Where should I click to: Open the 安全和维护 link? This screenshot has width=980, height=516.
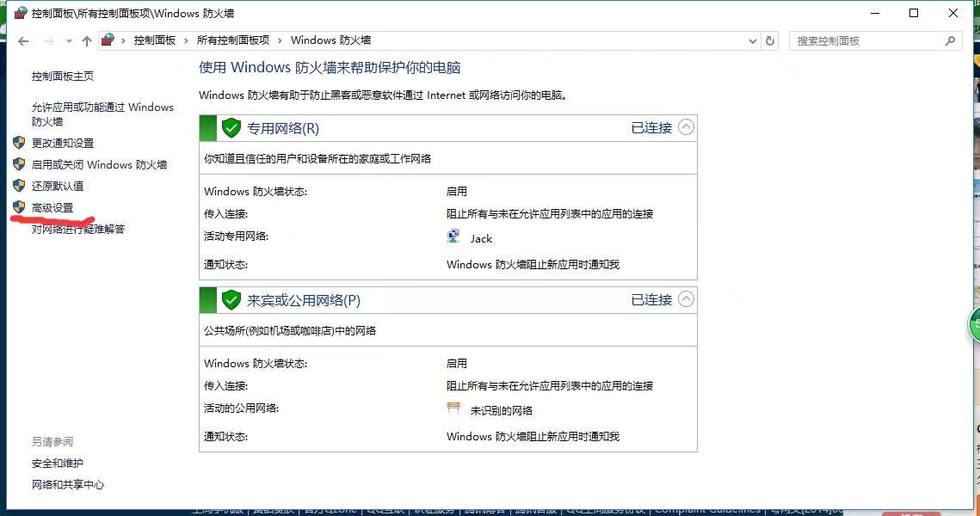coord(58,464)
